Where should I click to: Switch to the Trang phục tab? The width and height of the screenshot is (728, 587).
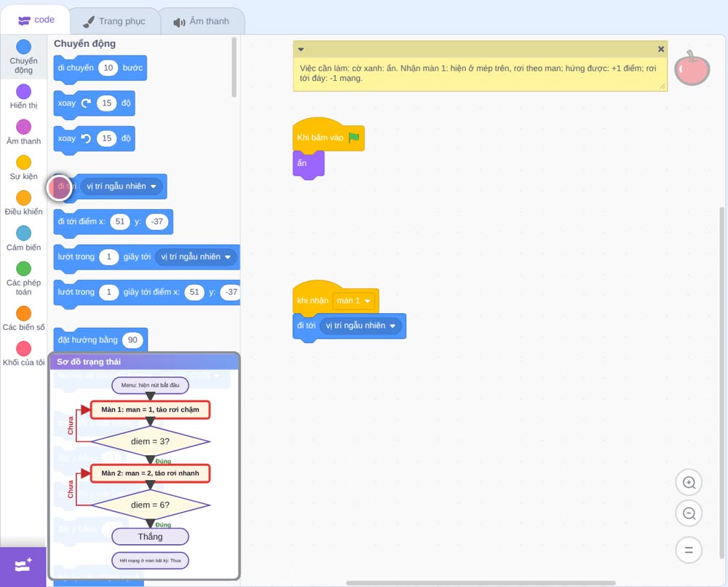(114, 21)
